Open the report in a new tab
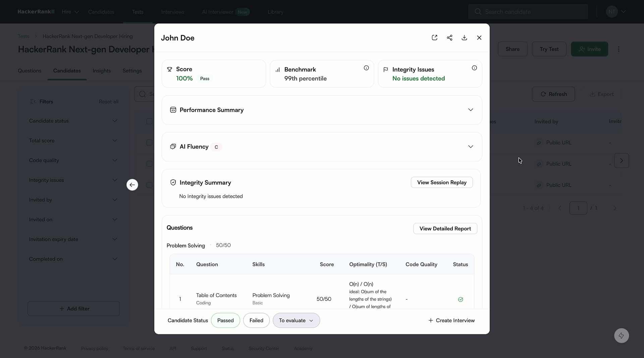The width and height of the screenshot is (644, 358). point(435,38)
